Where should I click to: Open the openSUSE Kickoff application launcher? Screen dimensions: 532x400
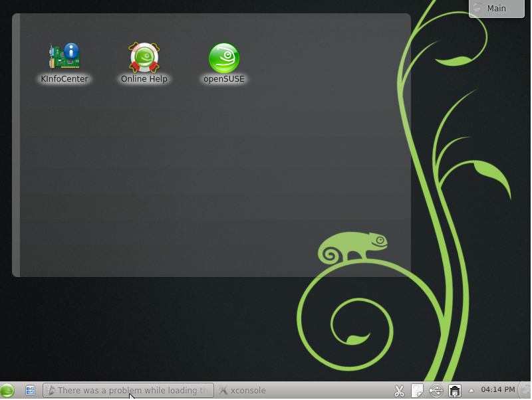(7, 391)
